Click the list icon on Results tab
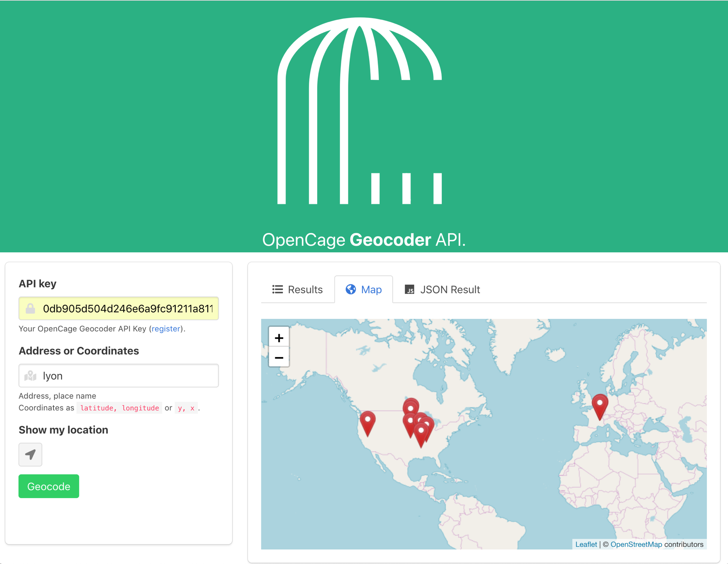This screenshot has width=728, height=564. click(x=277, y=289)
